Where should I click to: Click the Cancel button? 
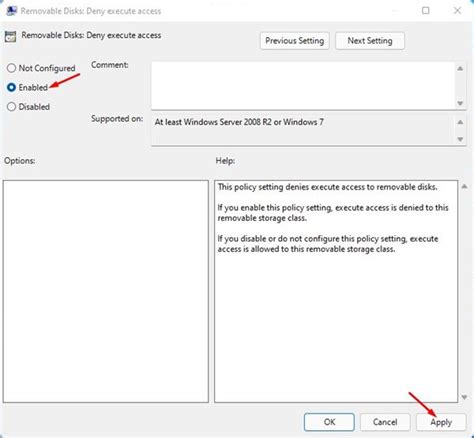tap(385, 422)
